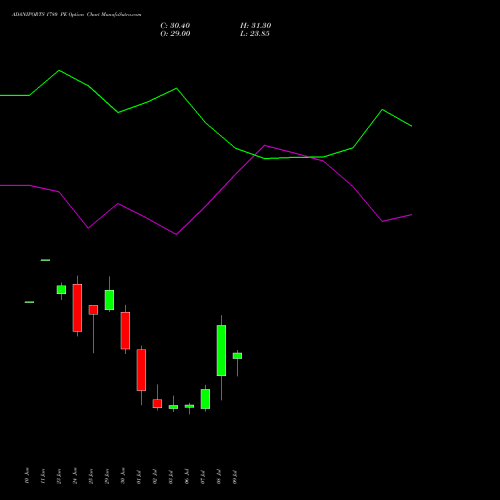
Task: Click the magenta indicator line's highest peak
Action: pyautogui.click(x=265, y=145)
